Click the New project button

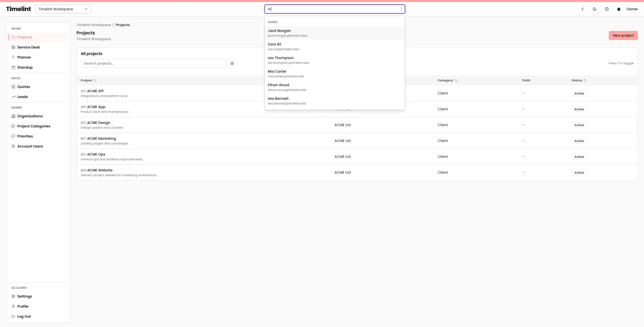(623, 35)
